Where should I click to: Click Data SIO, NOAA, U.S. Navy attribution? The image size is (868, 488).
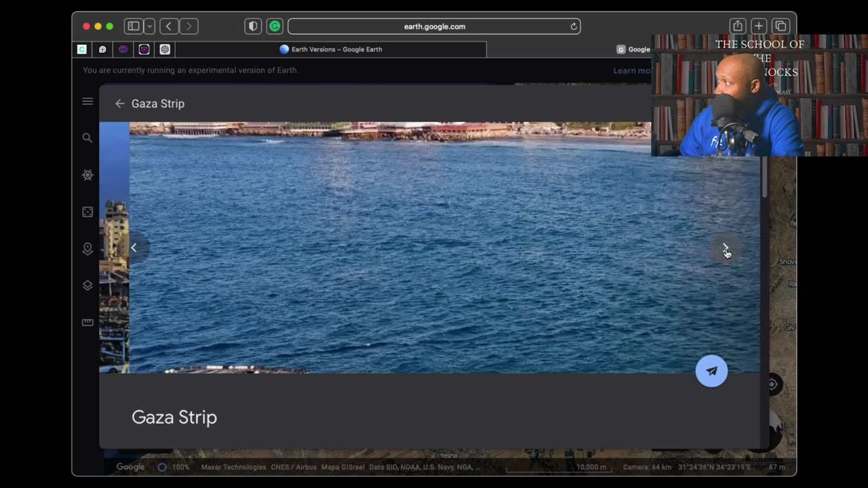coord(425,467)
